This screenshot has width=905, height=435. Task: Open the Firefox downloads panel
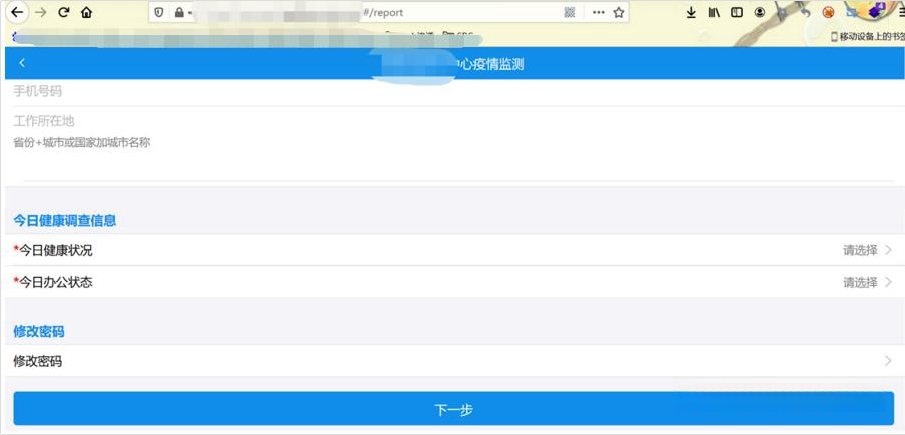click(x=691, y=13)
